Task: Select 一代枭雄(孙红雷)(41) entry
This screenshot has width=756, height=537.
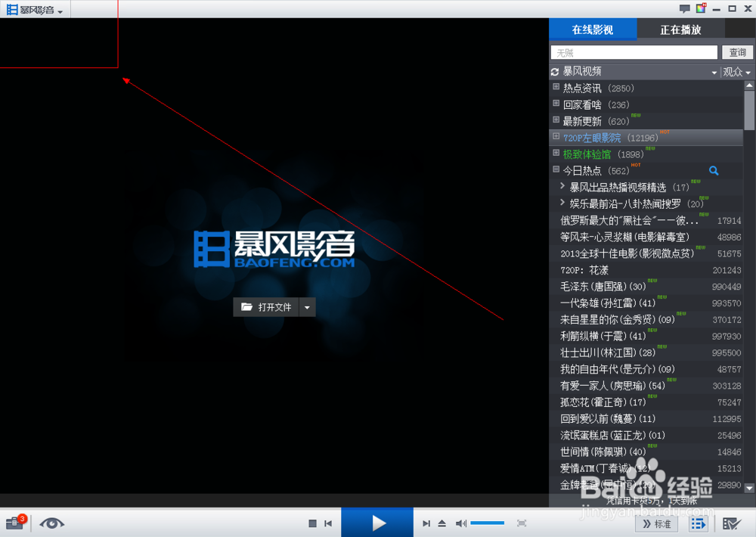Action: tap(646, 303)
